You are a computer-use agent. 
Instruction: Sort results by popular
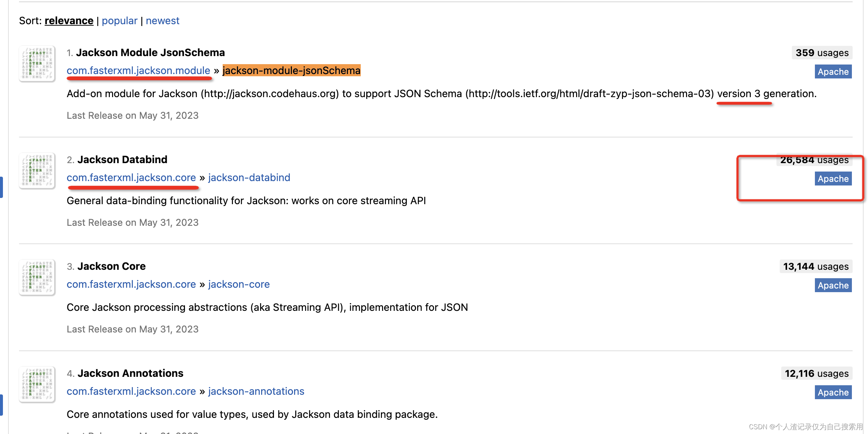pyautogui.click(x=119, y=21)
